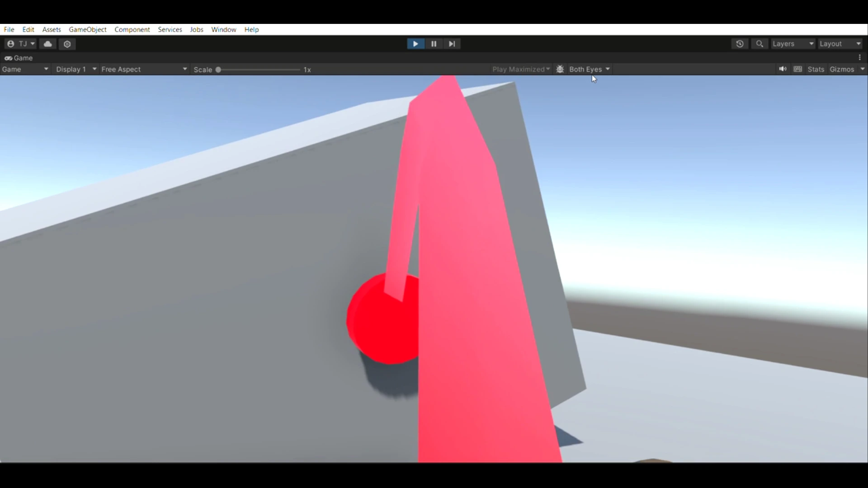This screenshot has height=488, width=868.
Task: Open the File menu
Action: tap(9, 29)
